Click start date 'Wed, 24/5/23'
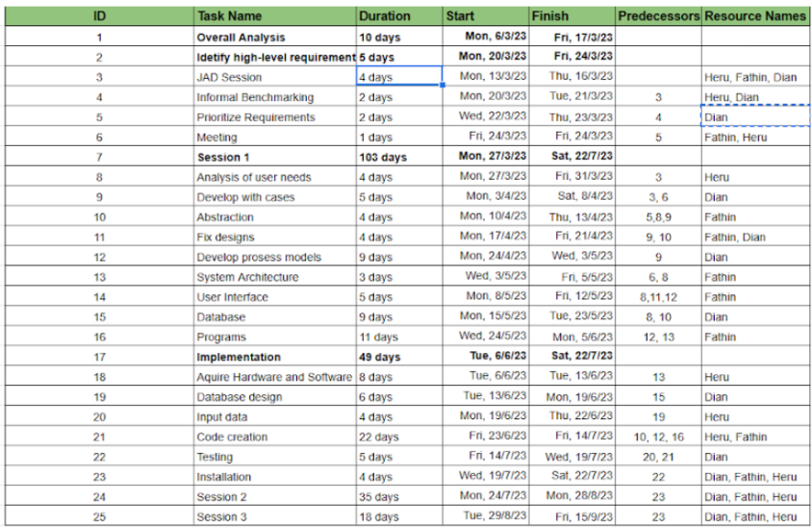The width and height of the screenshot is (812, 527). pyautogui.click(x=486, y=337)
